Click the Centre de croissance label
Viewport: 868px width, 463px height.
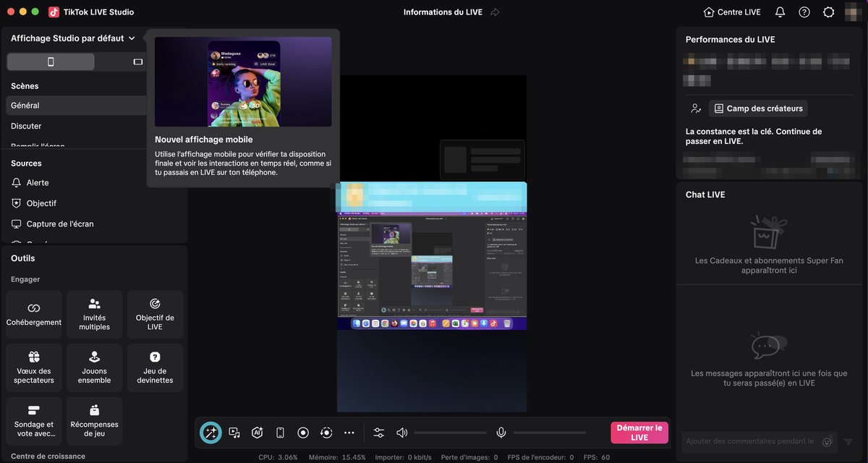click(48, 456)
